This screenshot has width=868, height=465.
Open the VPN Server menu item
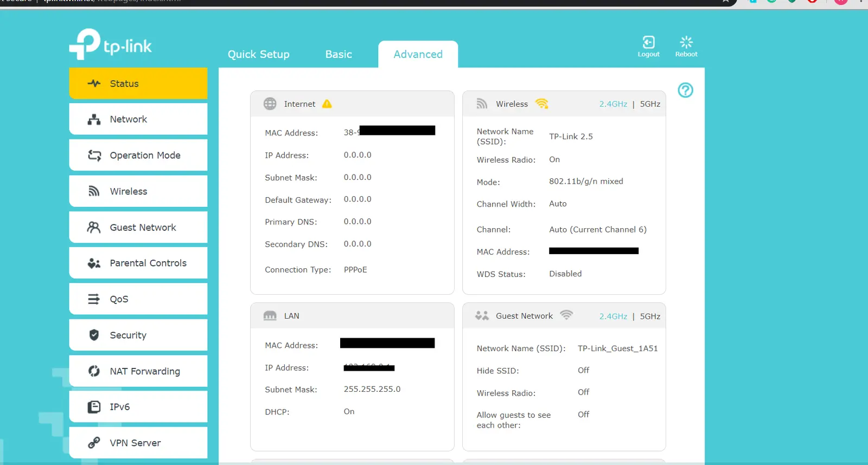[x=138, y=443]
